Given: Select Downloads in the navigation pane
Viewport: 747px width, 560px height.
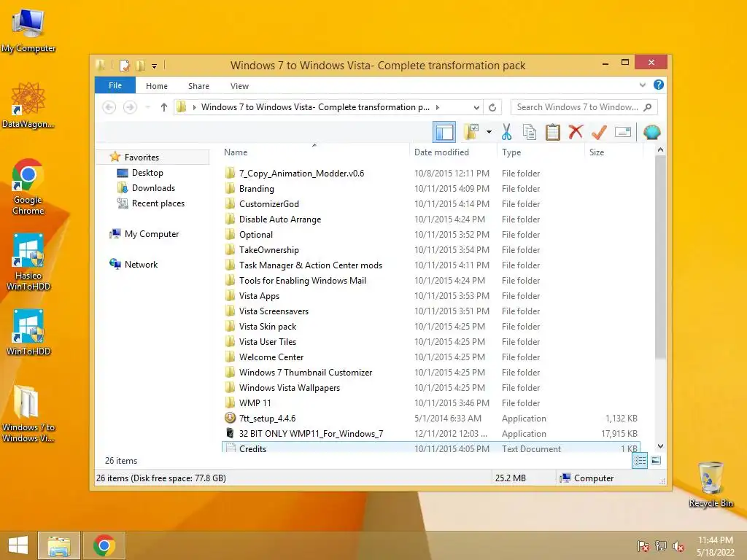Looking at the screenshot, I should point(153,188).
